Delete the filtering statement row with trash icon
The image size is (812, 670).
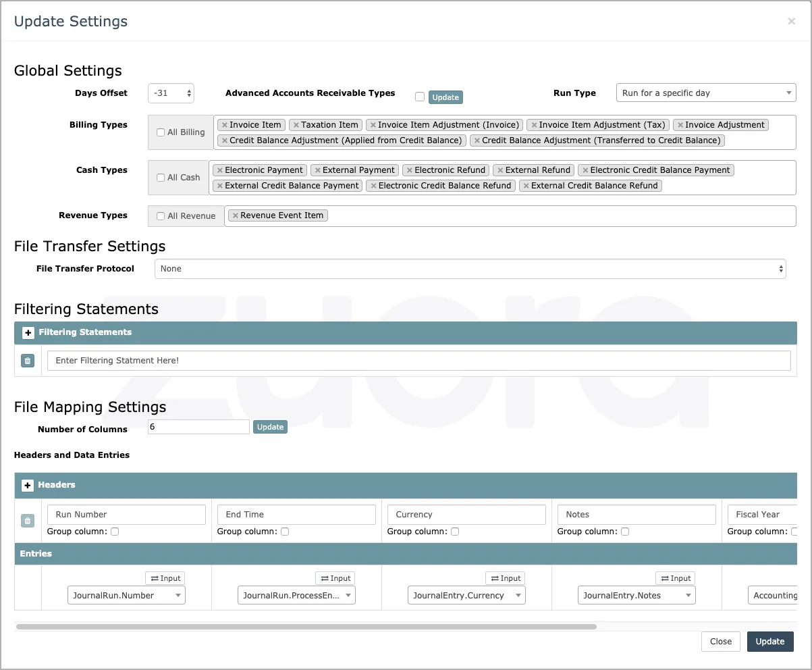28,361
